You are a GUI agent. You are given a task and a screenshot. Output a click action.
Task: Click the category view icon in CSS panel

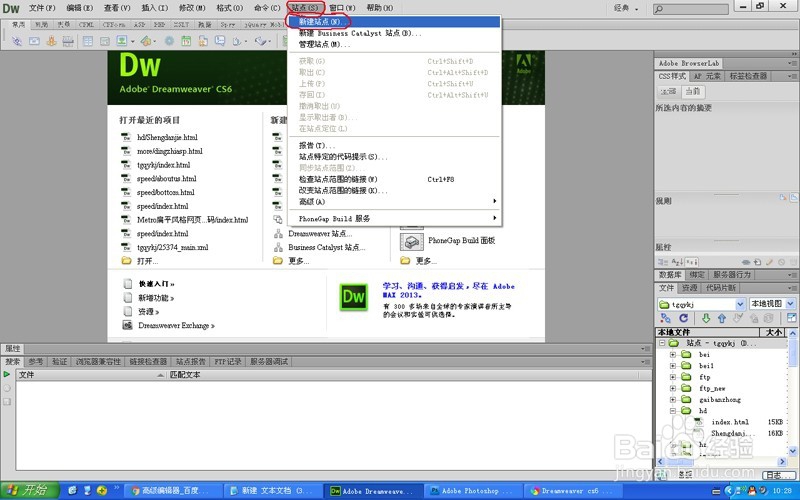point(663,262)
